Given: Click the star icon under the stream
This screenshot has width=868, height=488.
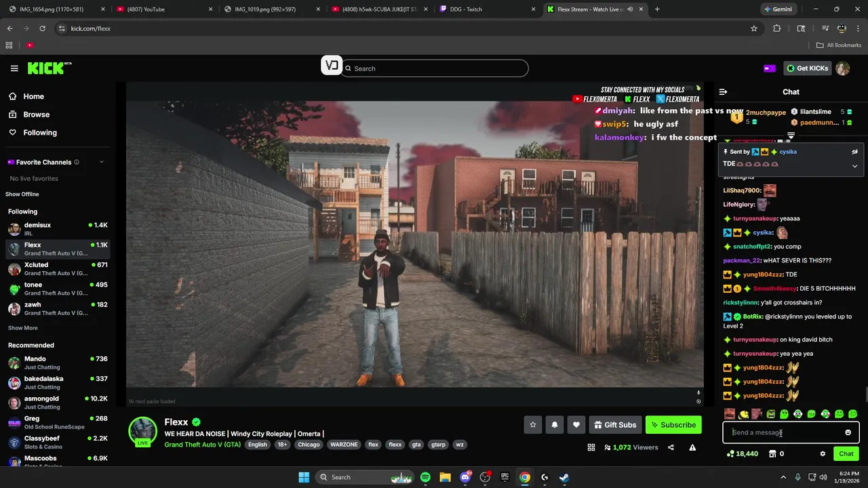Looking at the screenshot, I should (533, 425).
